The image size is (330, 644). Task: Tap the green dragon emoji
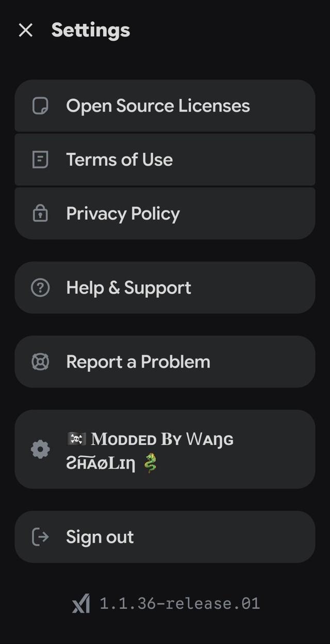click(150, 463)
